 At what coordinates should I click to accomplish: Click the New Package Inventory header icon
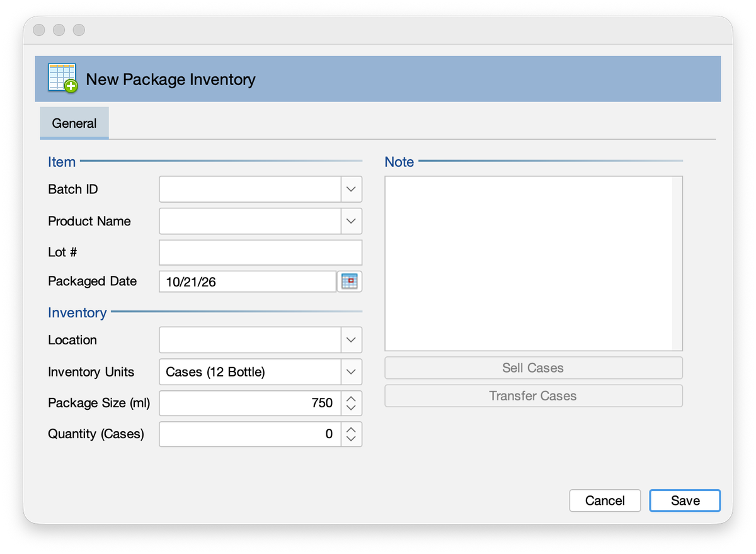(62, 79)
